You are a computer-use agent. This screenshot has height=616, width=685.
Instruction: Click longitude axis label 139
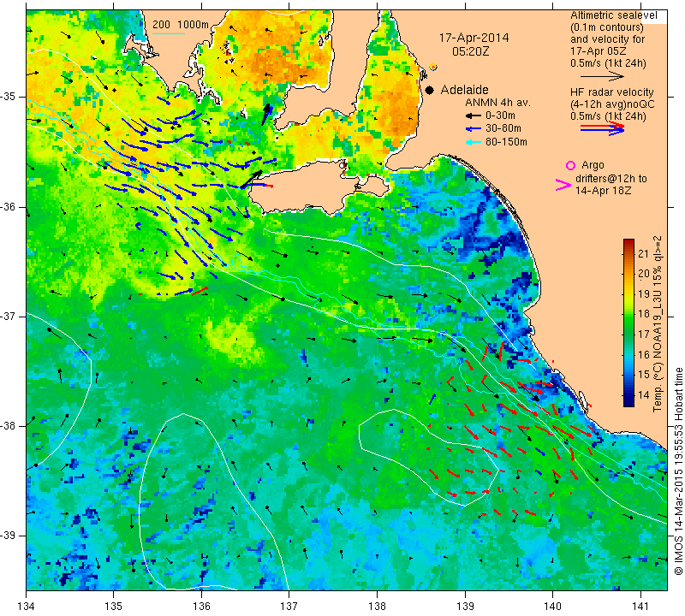coord(465,607)
